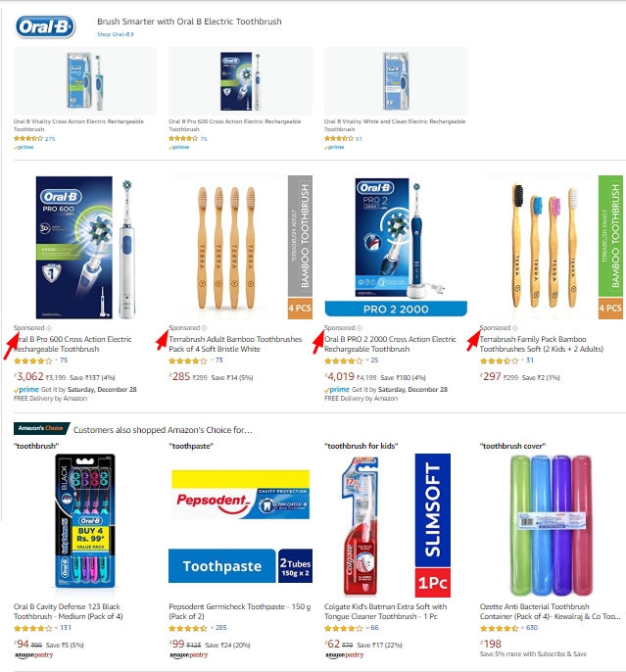The width and height of the screenshot is (626, 672).
Task: Click amazon pantry logo under Oral B Cavity Defense
Action: 34,654
